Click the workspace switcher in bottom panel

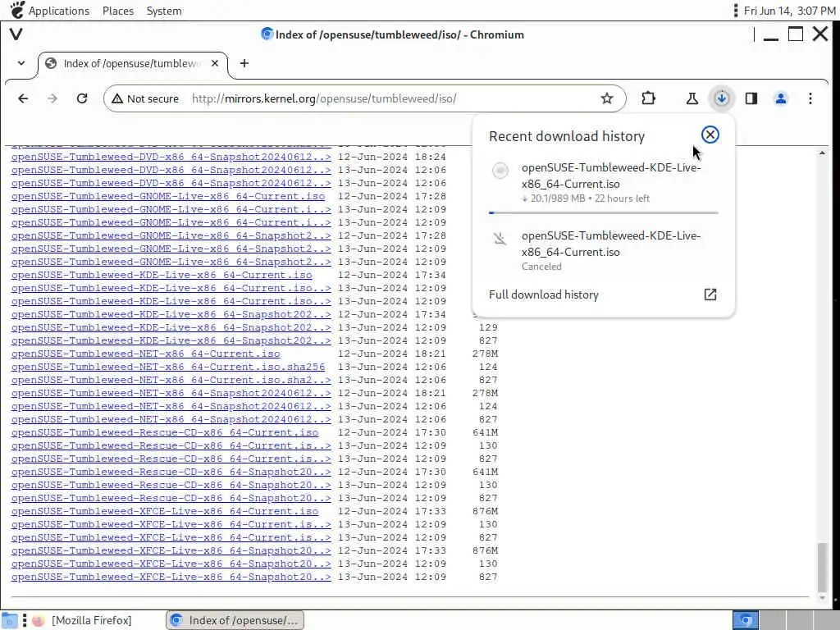point(745,620)
